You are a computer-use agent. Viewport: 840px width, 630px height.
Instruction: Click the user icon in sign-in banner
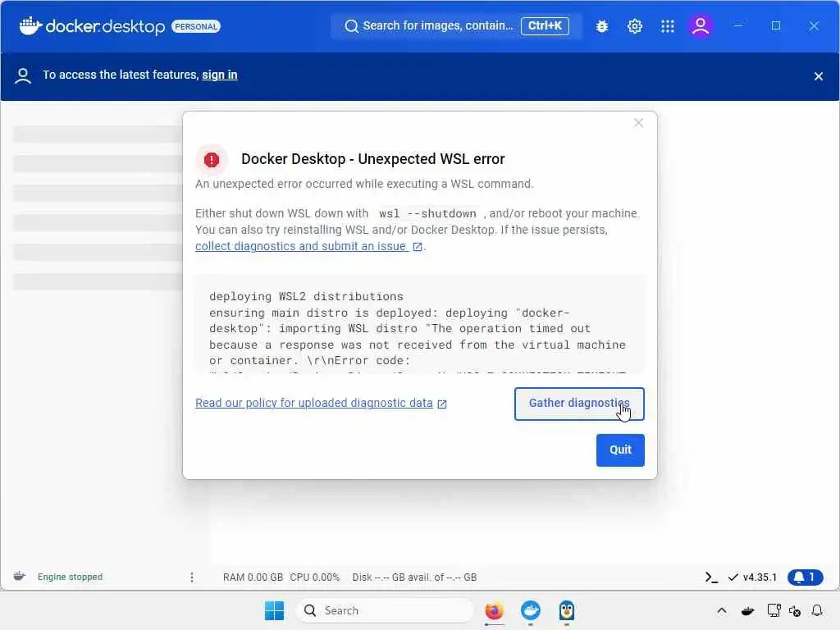(x=22, y=75)
